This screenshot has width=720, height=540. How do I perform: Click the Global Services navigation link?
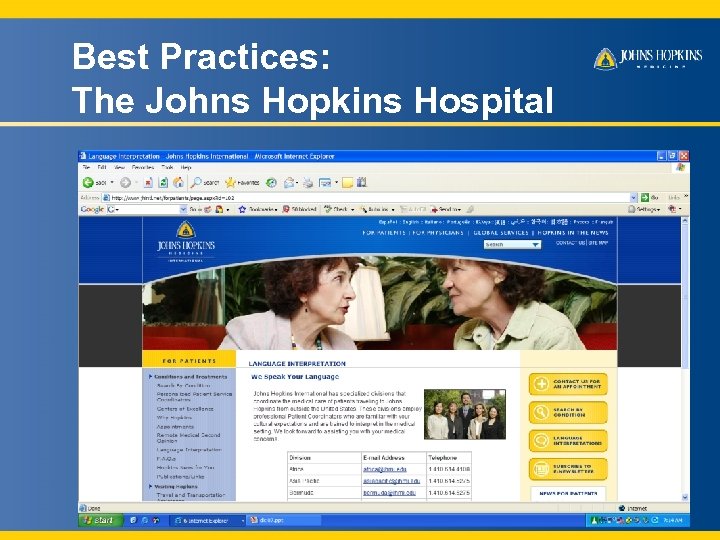click(501, 233)
